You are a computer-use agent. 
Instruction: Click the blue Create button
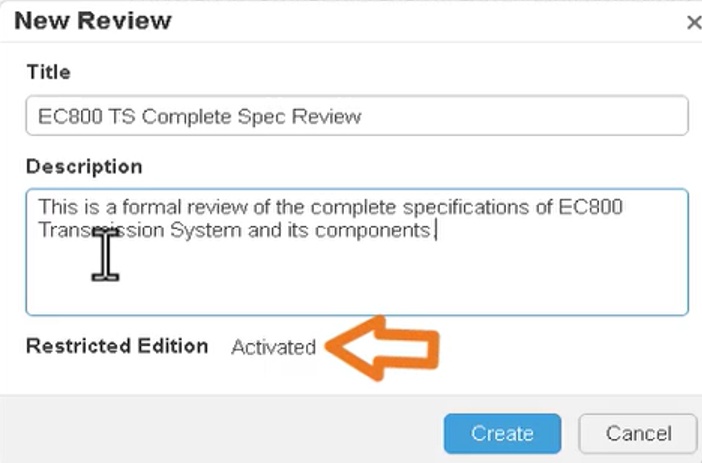(502, 433)
